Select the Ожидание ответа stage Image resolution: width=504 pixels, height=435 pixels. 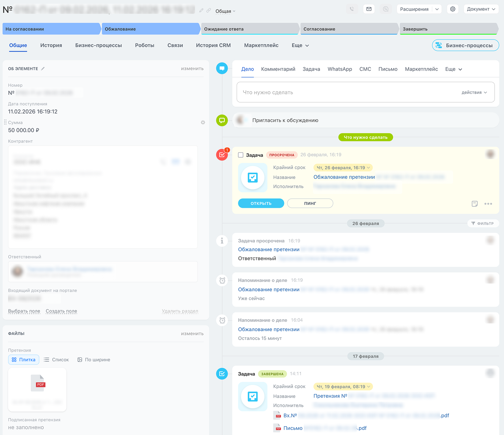coord(250,29)
